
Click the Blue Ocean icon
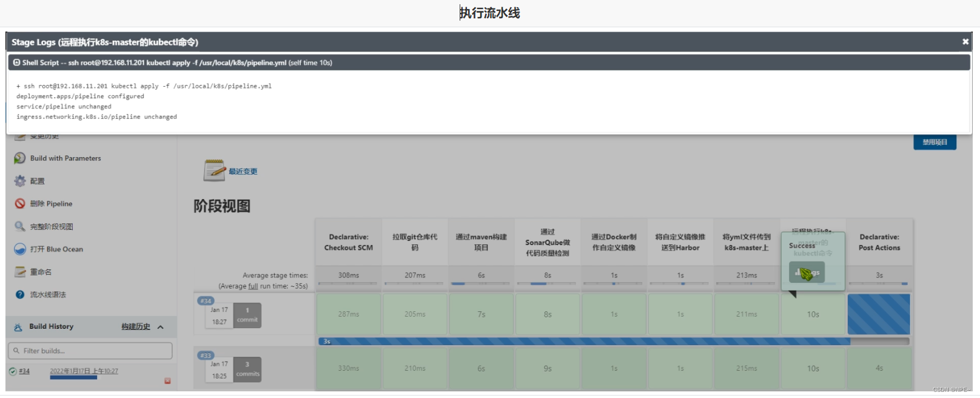click(x=20, y=249)
